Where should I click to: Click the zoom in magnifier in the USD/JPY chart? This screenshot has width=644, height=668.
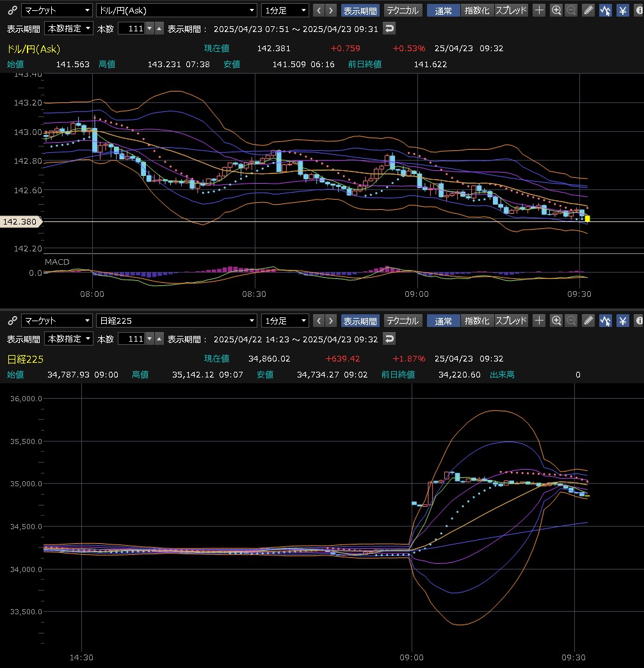(x=556, y=10)
